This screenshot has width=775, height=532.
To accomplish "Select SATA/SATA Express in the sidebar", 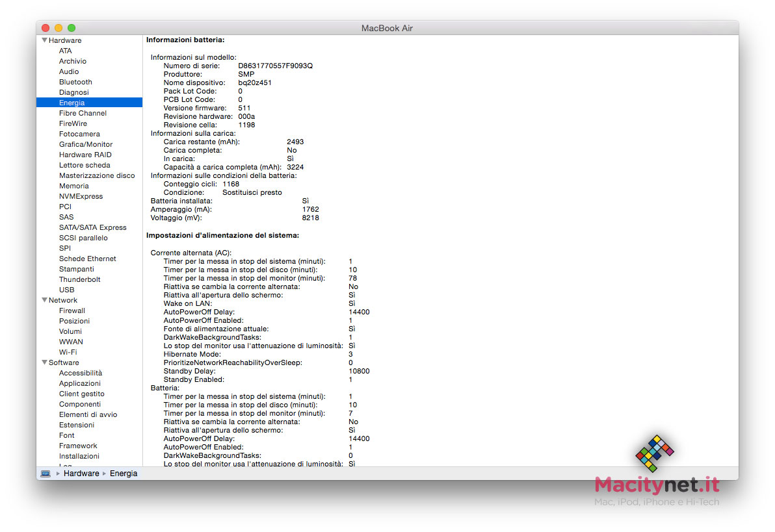I will point(93,227).
